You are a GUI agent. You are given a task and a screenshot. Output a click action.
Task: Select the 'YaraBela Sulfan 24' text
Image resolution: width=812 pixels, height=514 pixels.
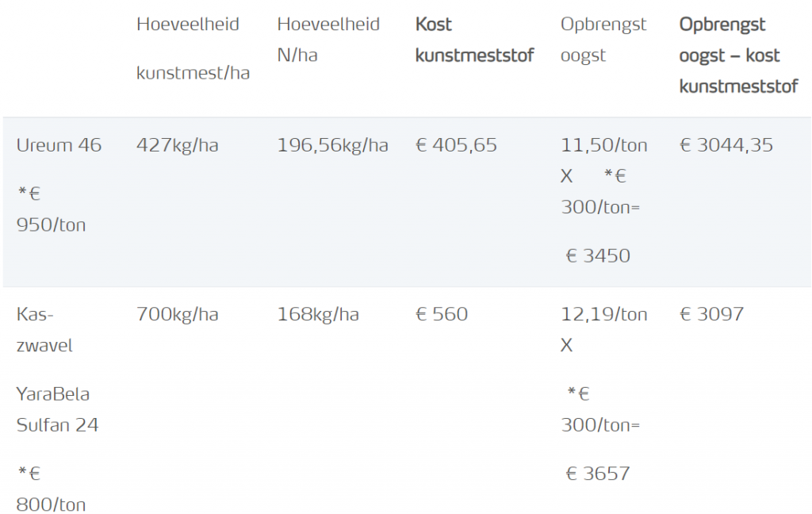pyautogui.click(x=57, y=409)
